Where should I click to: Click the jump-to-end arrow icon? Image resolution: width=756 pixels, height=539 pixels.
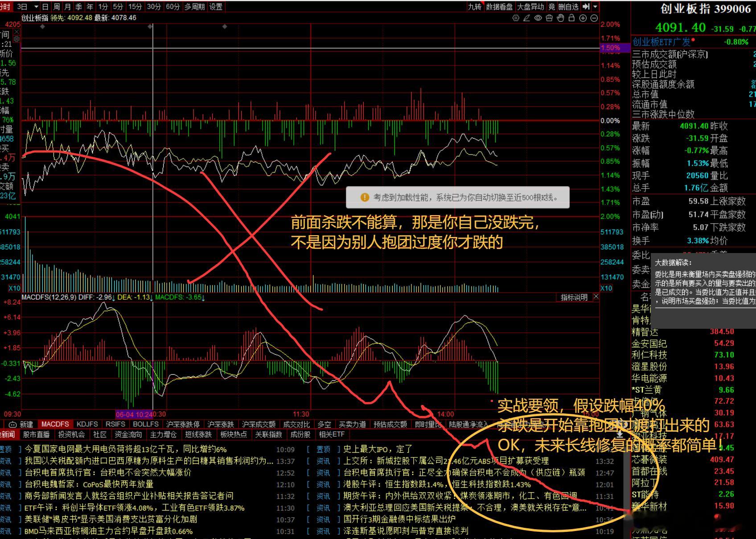(x=586, y=7)
